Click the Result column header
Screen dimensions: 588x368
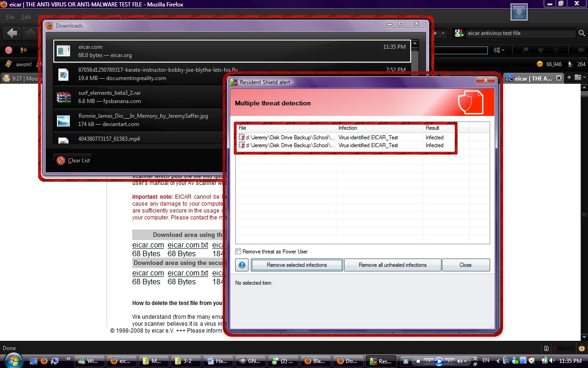coord(446,128)
